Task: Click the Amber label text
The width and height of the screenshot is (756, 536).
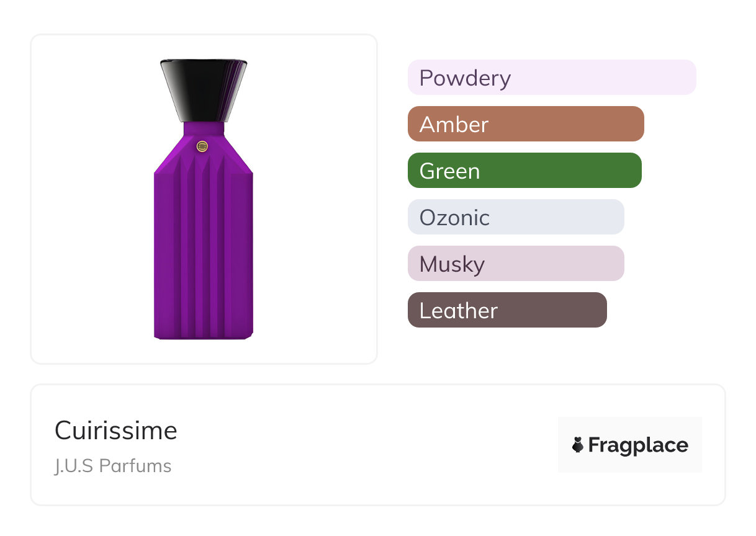Action: pyautogui.click(x=454, y=125)
